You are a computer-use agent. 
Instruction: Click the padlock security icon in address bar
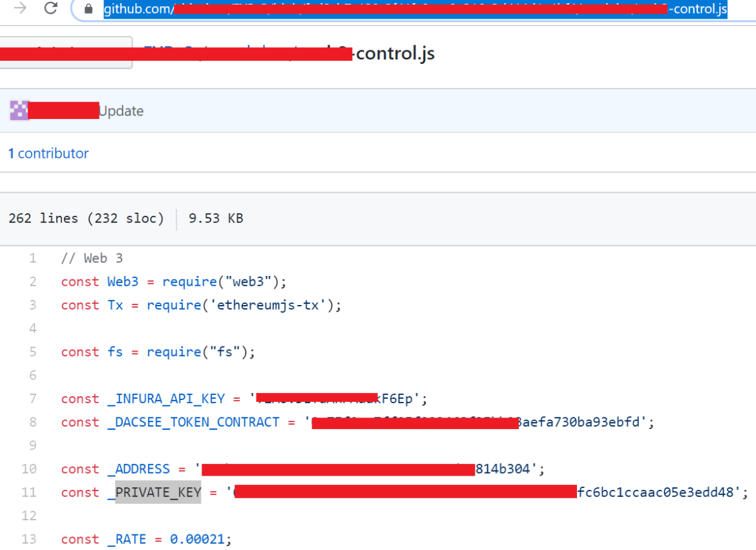pyautogui.click(x=87, y=9)
